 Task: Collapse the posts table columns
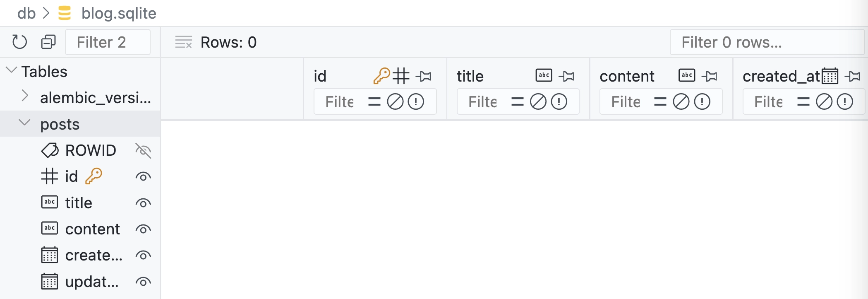point(25,123)
